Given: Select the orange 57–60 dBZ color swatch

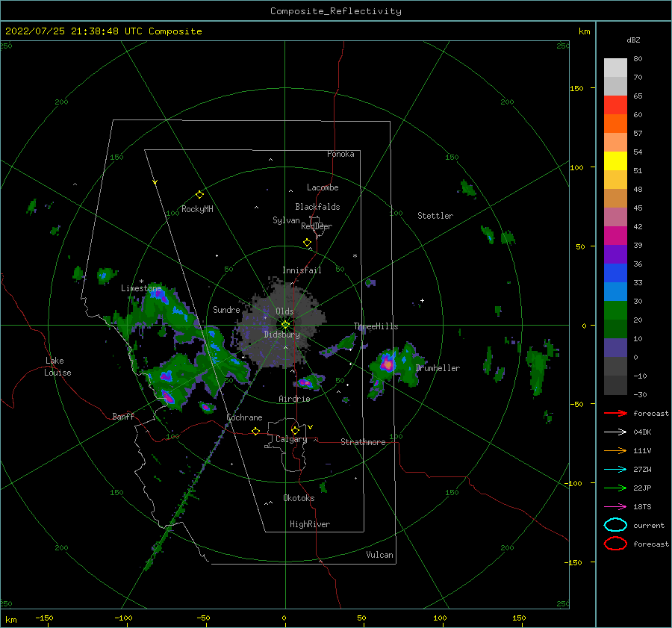Looking at the screenshot, I should click(x=615, y=124).
